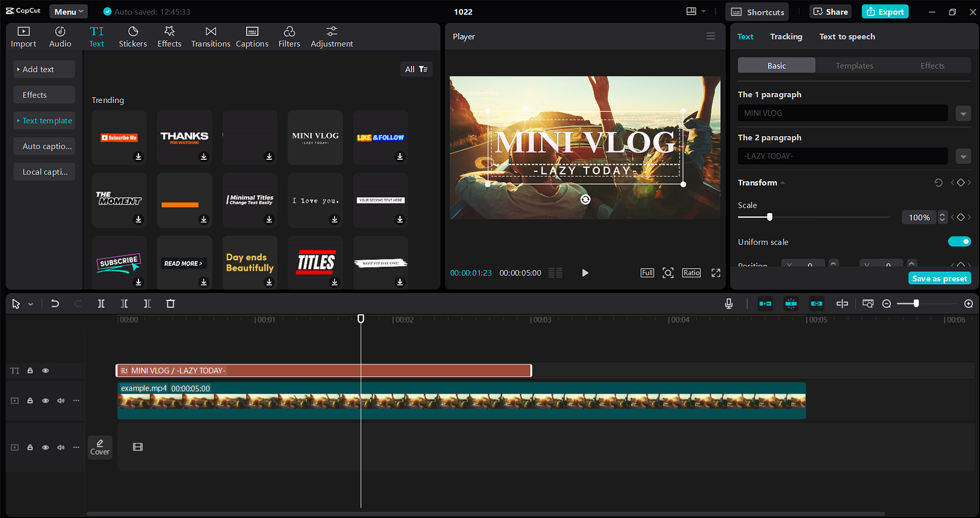Click the microphone record voiceover icon
The height and width of the screenshot is (518, 980).
729,304
